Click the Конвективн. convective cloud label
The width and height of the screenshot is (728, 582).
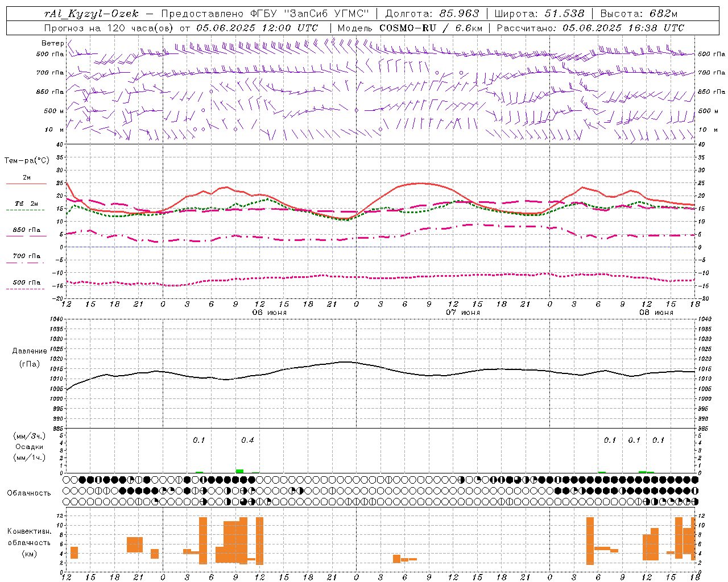click(x=30, y=531)
